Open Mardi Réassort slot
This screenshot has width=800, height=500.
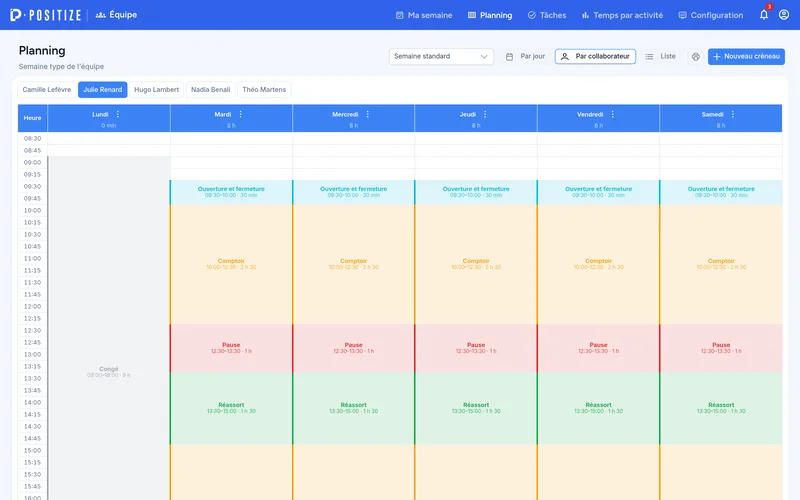click(231, 408)
